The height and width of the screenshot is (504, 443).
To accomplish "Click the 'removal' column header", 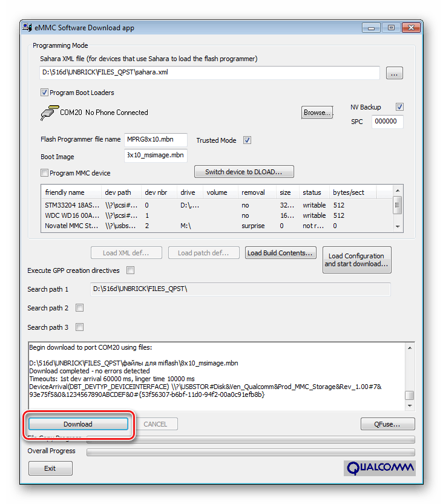I will click(x=257, y=192).
